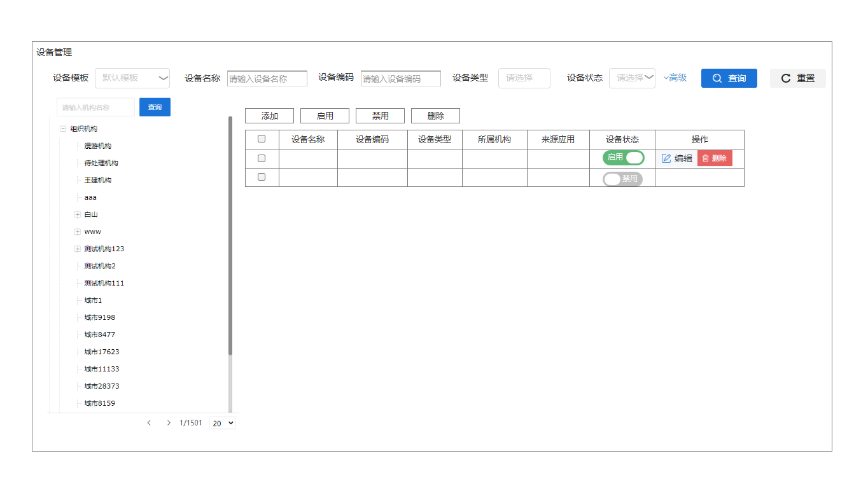Click the refresh icon on reset button

(x=786, y=78)
